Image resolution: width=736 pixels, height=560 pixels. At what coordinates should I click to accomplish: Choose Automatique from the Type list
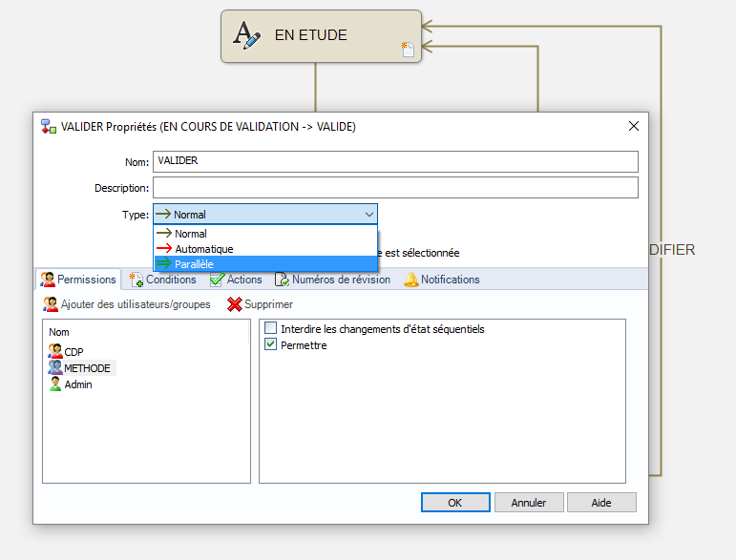click(265, 249)
